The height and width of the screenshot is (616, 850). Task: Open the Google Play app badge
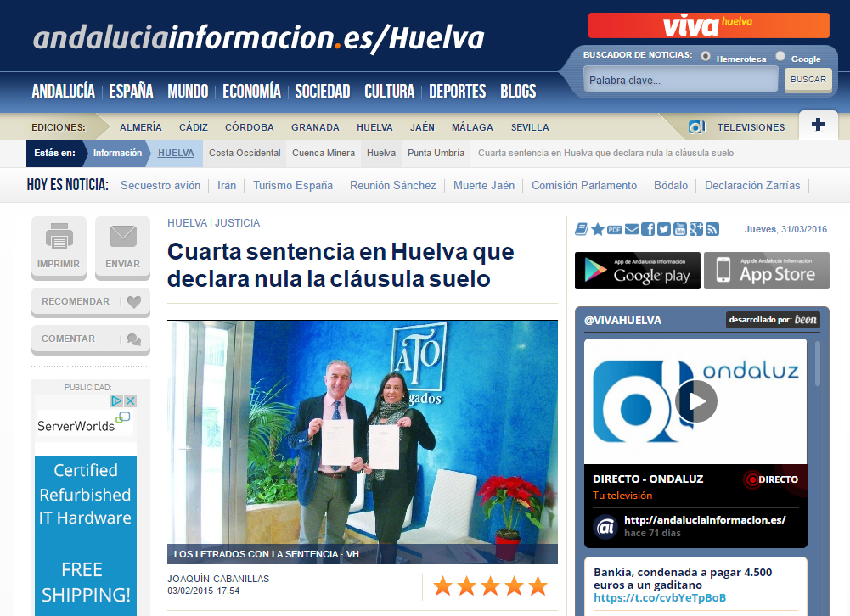coord(638,271)
